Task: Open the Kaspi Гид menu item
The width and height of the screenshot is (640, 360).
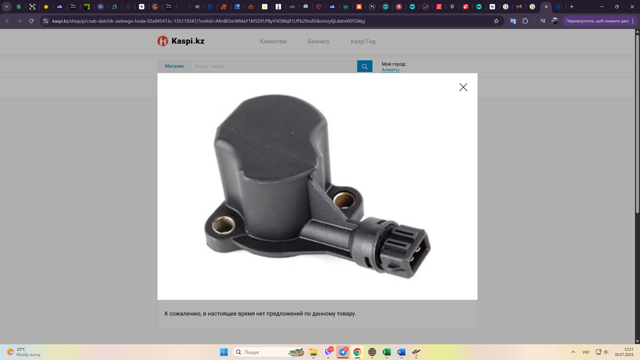Action: 363,41
